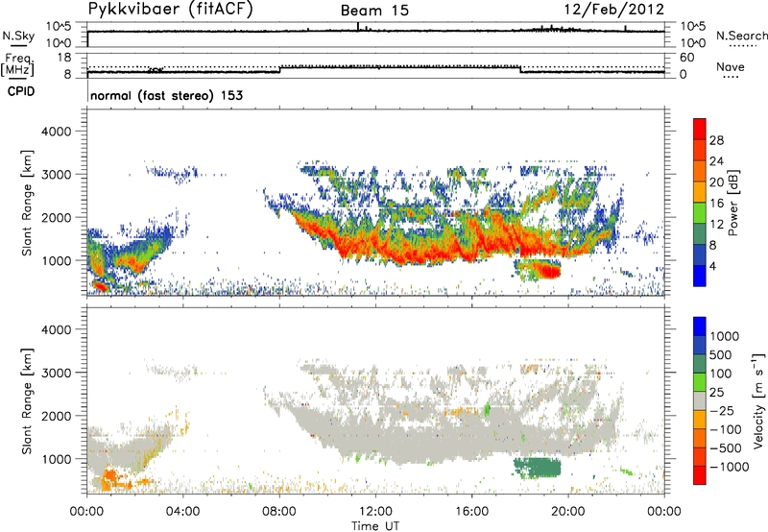Click the green velocity patch near 19:00
768x532 pixels.
(x=537, y=468)
